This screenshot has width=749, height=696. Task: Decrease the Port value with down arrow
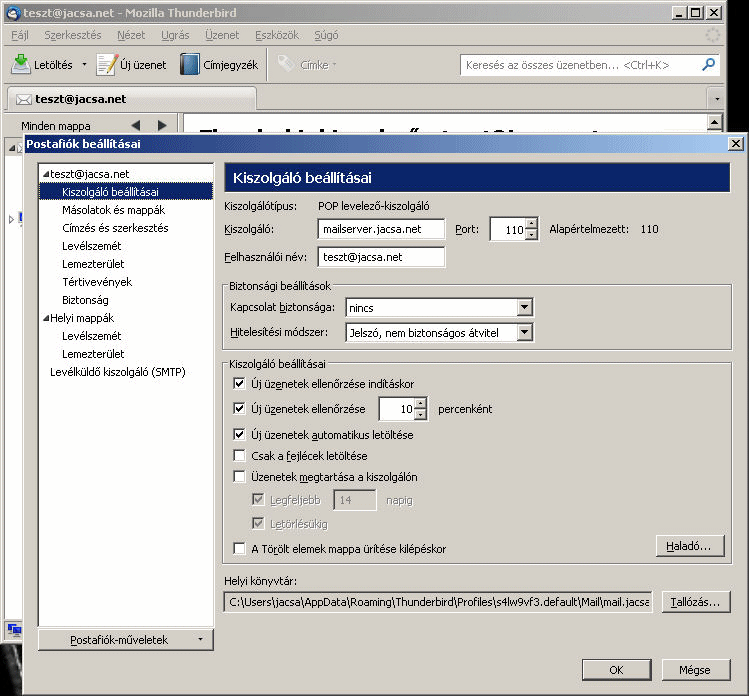click(531, 235)
